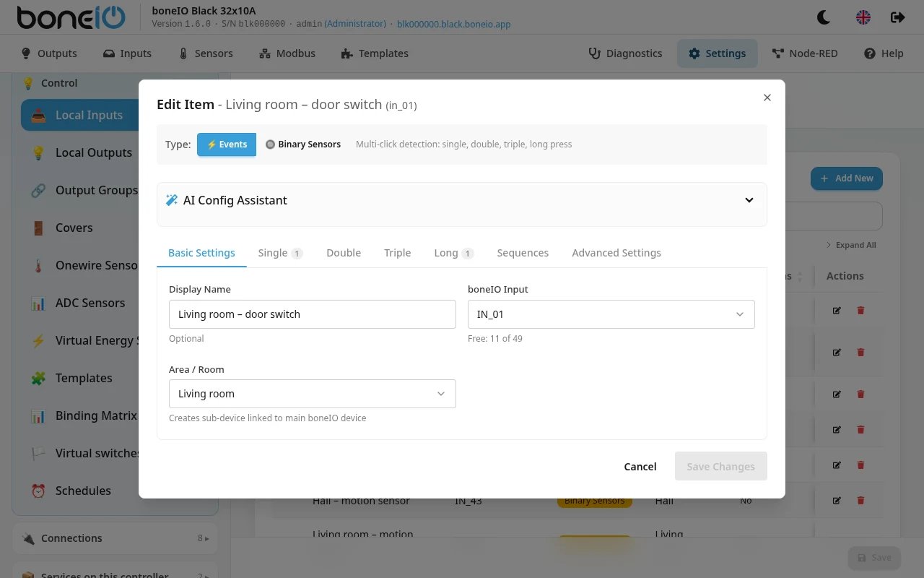Click the boneIO logo

71,17
